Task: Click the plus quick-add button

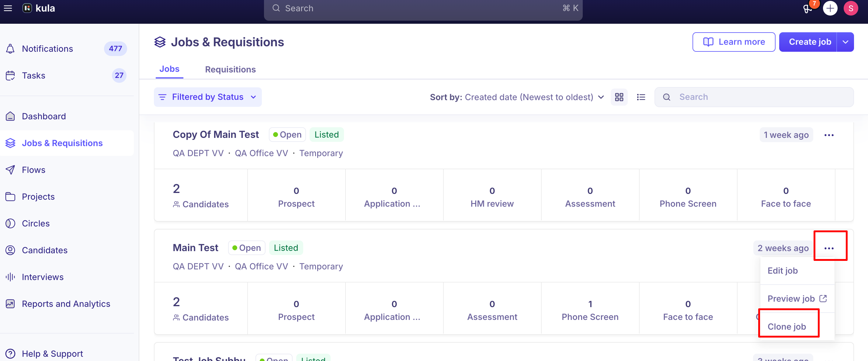Action: tap(830, 9)
